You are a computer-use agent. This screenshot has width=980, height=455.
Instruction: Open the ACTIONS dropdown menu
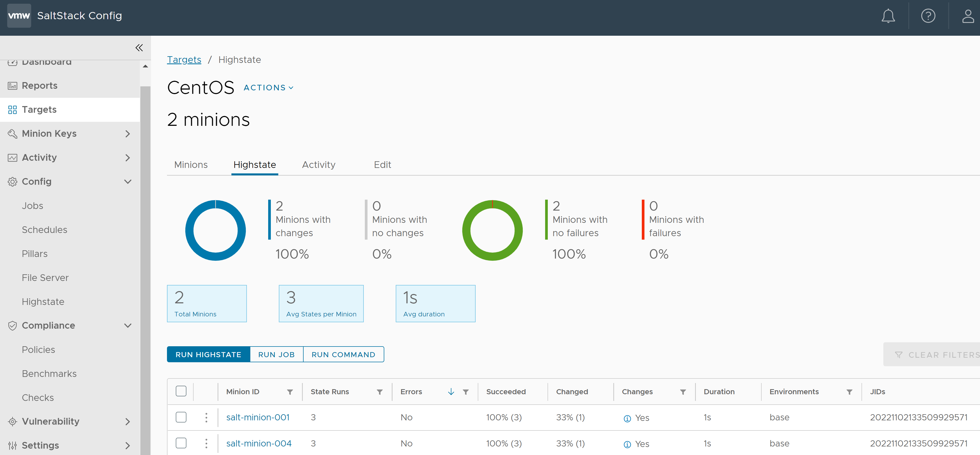(x=268, y=88)
